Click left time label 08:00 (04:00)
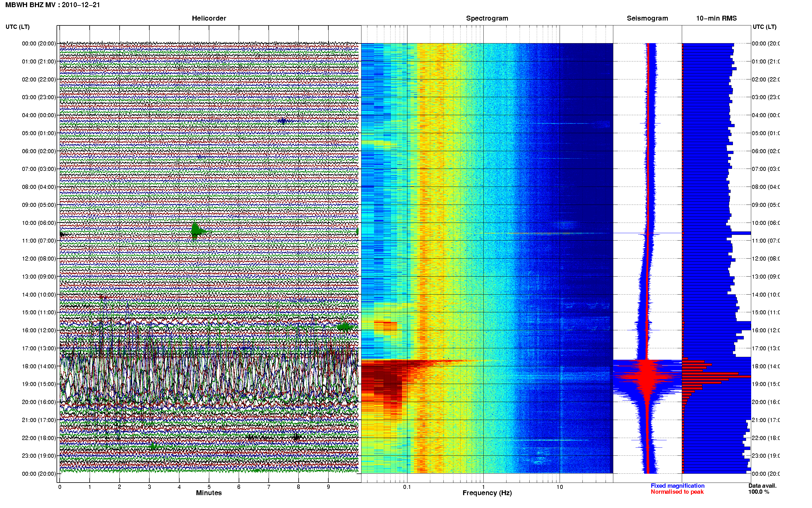 coord(39,187)
